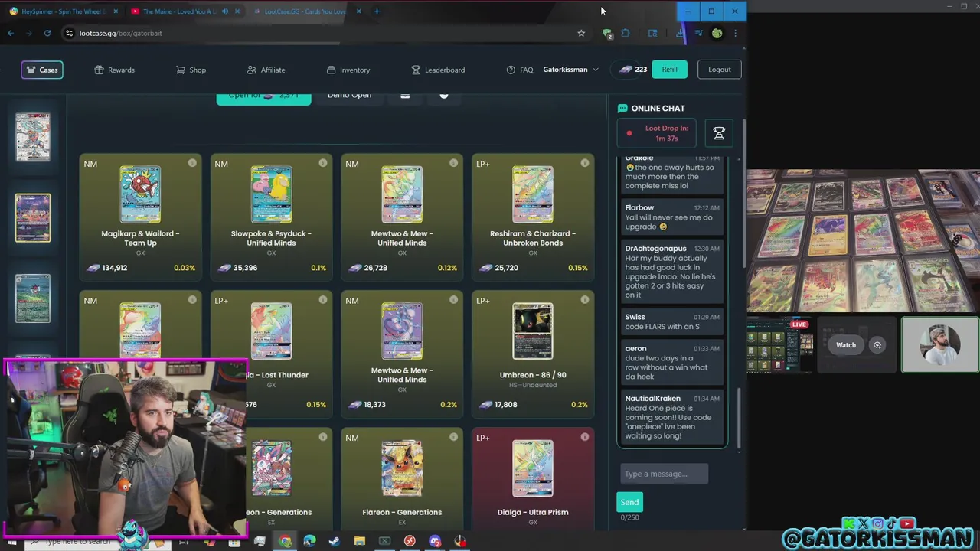Info icon on Lost Thunder card
The width and height of the screenshot is (980, 551).
click(323, 300)
